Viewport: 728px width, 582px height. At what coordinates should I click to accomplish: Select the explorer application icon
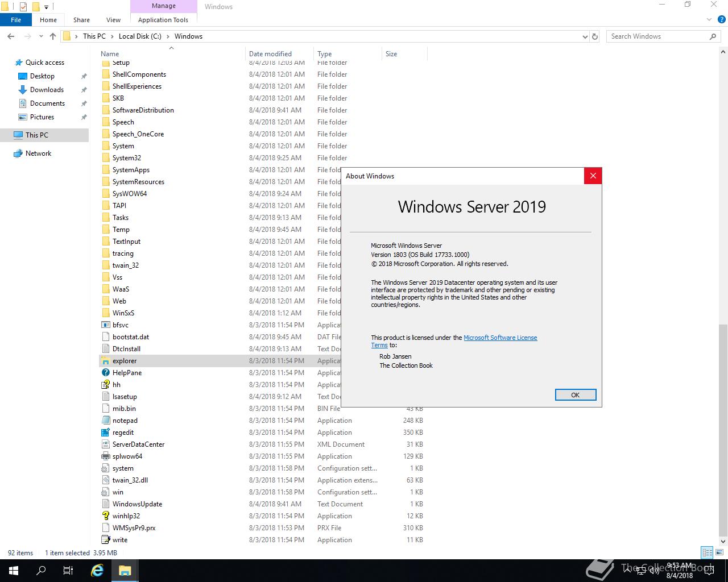pyautogui.click(x=105, y=361)
